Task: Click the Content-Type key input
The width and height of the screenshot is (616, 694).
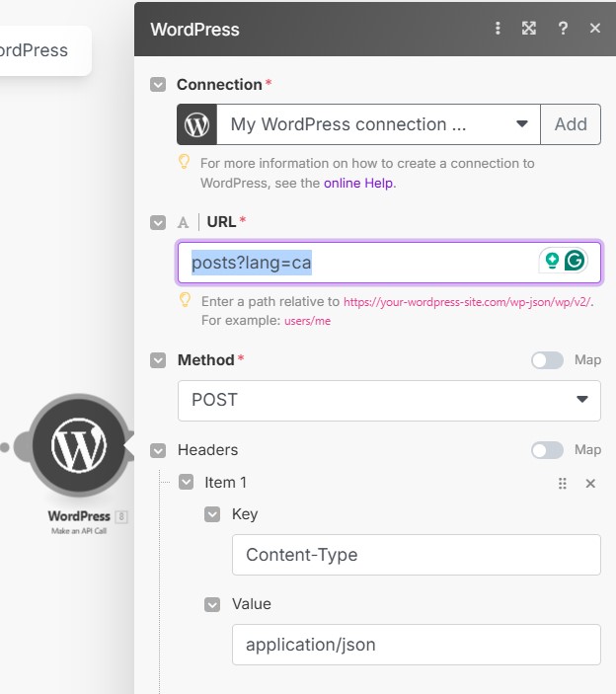Action: pos(417,555)
